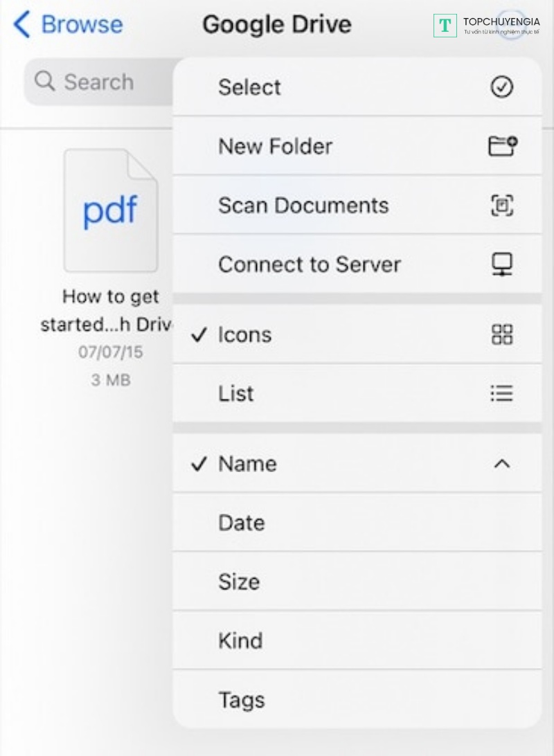Viewport: 554px width, 756px height.
Task: Choose Kind from the sort menu
Action: pyautogui.click(x=240, y=640)
